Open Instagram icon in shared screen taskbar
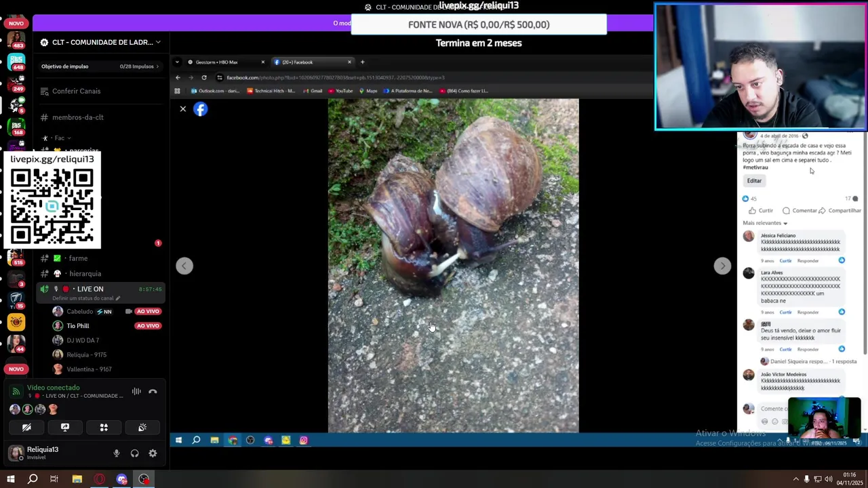 (x=303, y=441)
